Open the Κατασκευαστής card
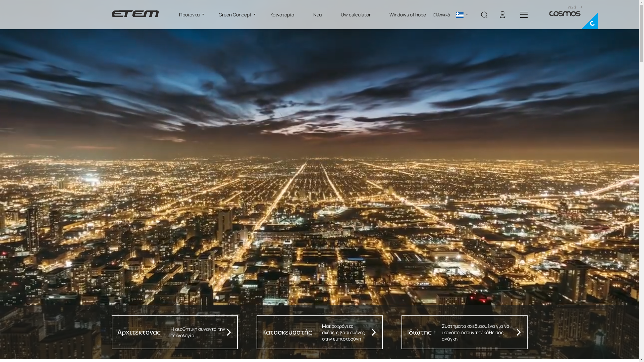Viewport: 644px width, 362px height. [319, 332]
